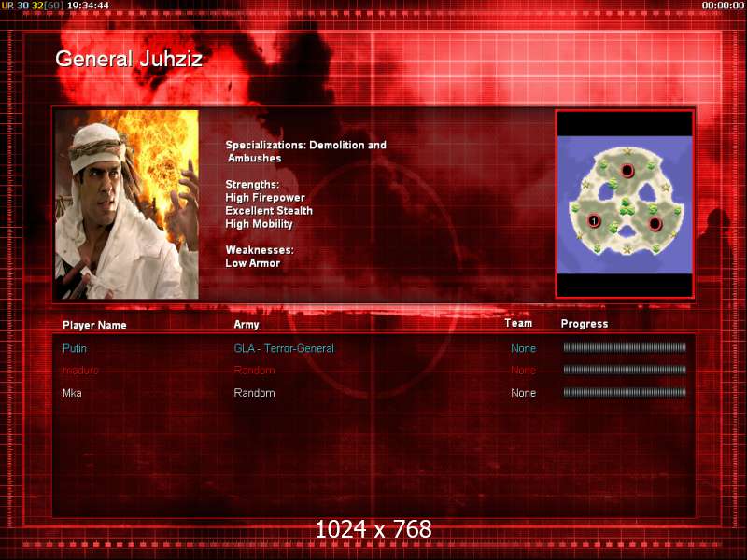Click the island map preview thumbnail
Screen dimensions: 747x560
625,204
